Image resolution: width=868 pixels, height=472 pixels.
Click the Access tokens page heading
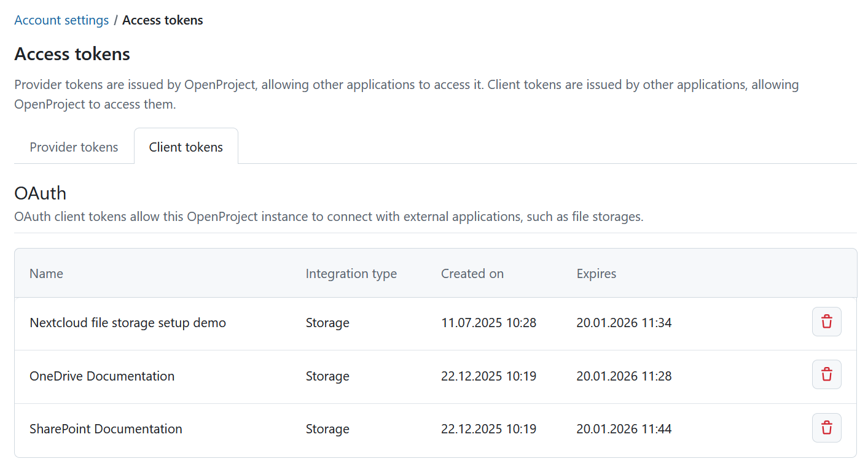pos(72,54)
